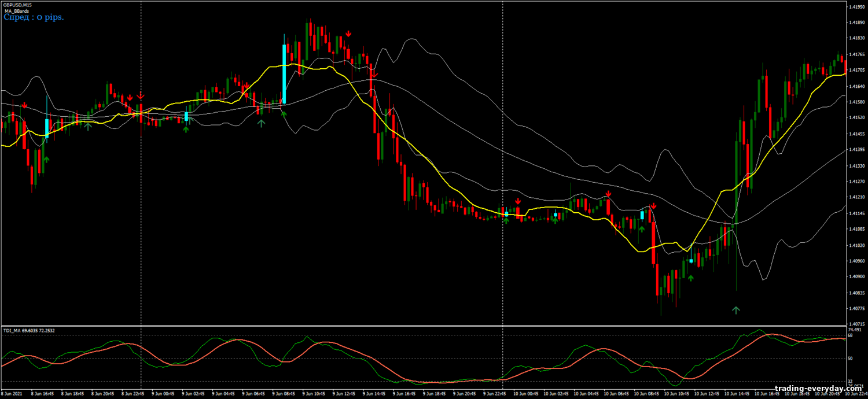Viewport: 868px width, 399px height.
Task: Click the lone green up arrow below 1.40775
Action: (x=736, y=310)
